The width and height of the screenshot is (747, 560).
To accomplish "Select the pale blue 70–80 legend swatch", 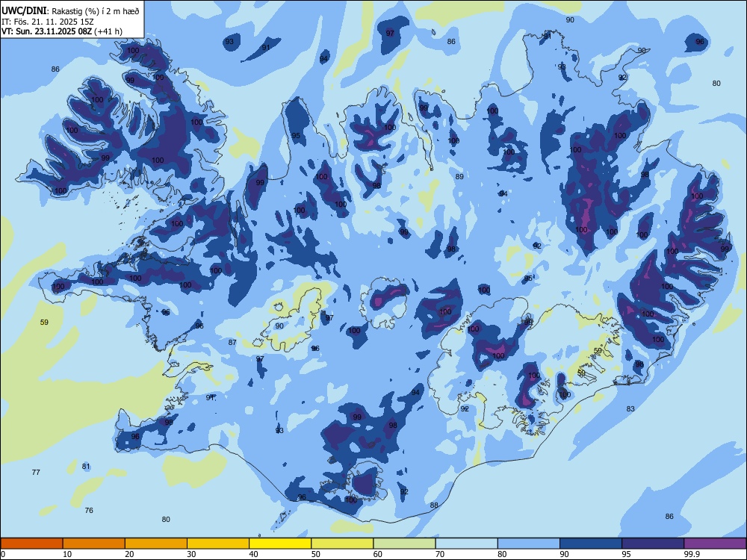I will click(x=467, y=544).
